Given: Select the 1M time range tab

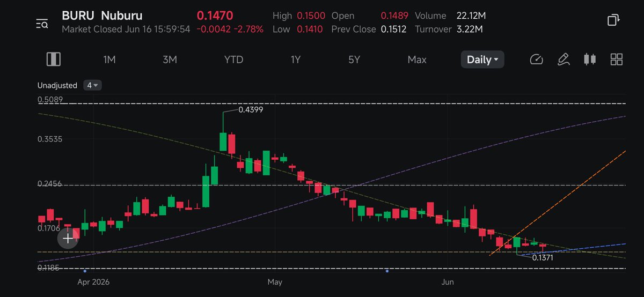Looking at the screenshot, I should coord(109,60).
